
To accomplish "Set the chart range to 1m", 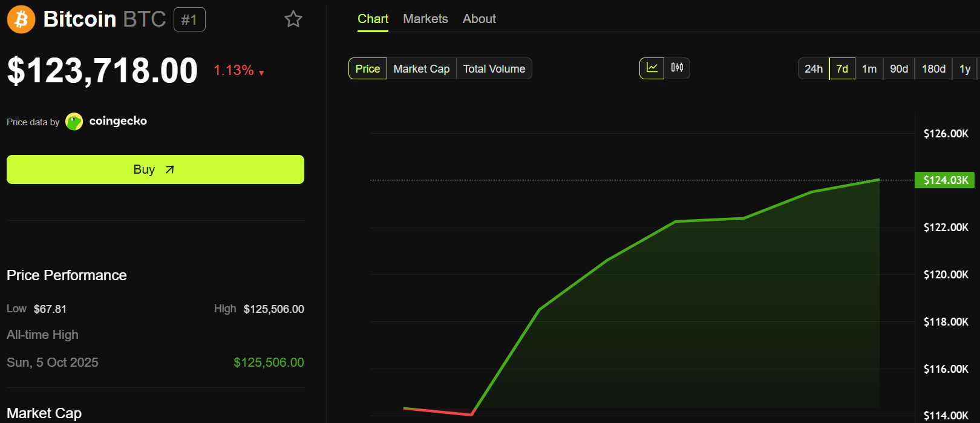I will (869, 68).
